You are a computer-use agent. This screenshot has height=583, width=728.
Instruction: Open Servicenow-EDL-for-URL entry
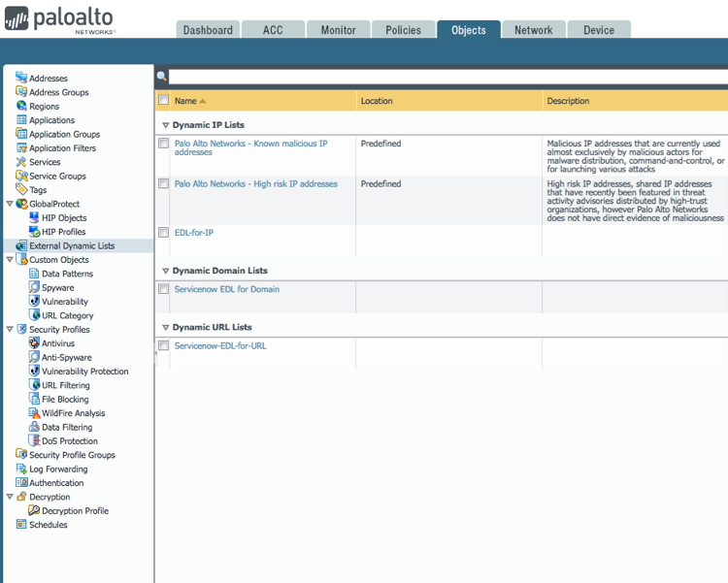pos(220,345)
